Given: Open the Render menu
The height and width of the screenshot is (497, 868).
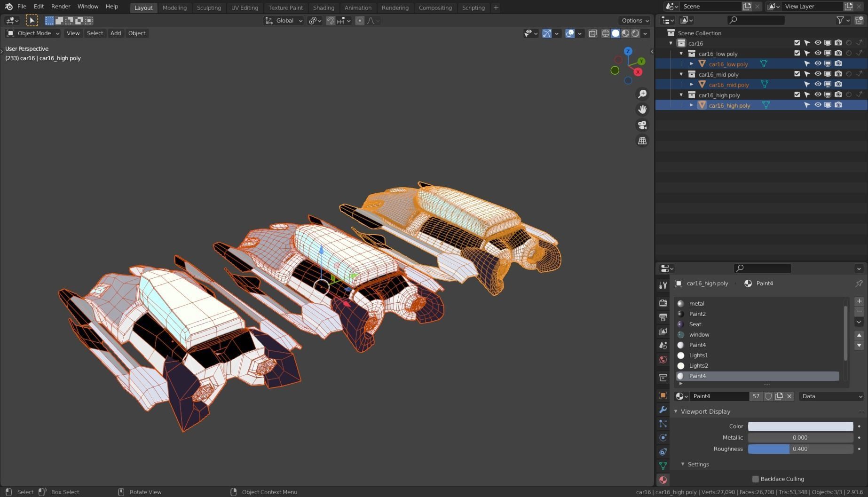Looking at the screenshot, I should pyautogui.click(x=61, y=7).
